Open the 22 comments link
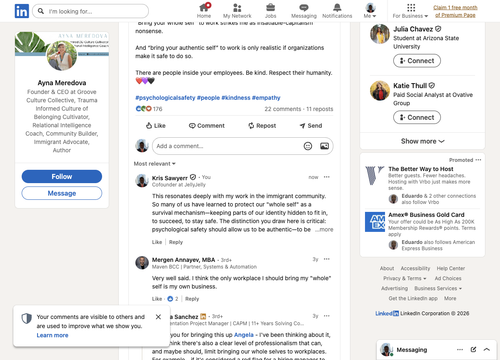500x360 pixels. 283,109
